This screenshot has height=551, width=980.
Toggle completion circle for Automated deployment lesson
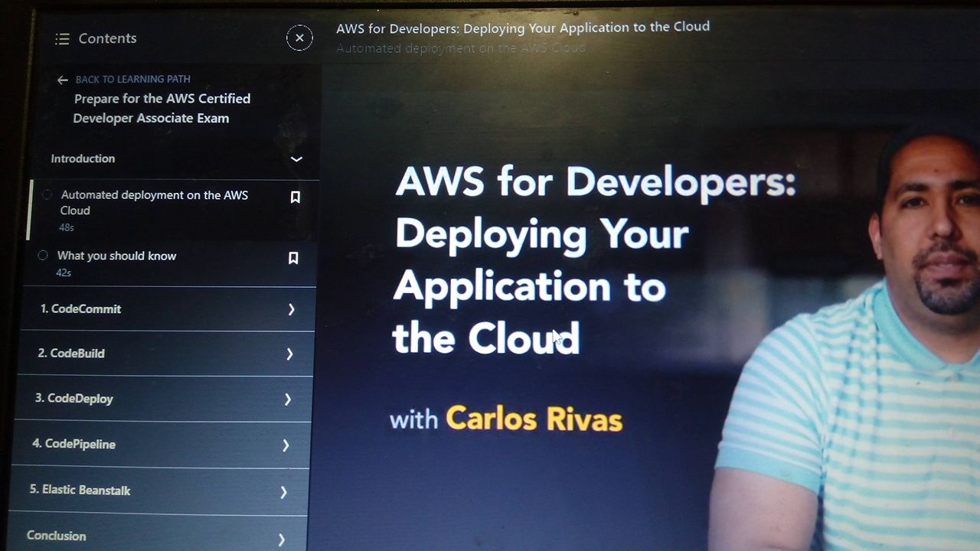[47, 194]
